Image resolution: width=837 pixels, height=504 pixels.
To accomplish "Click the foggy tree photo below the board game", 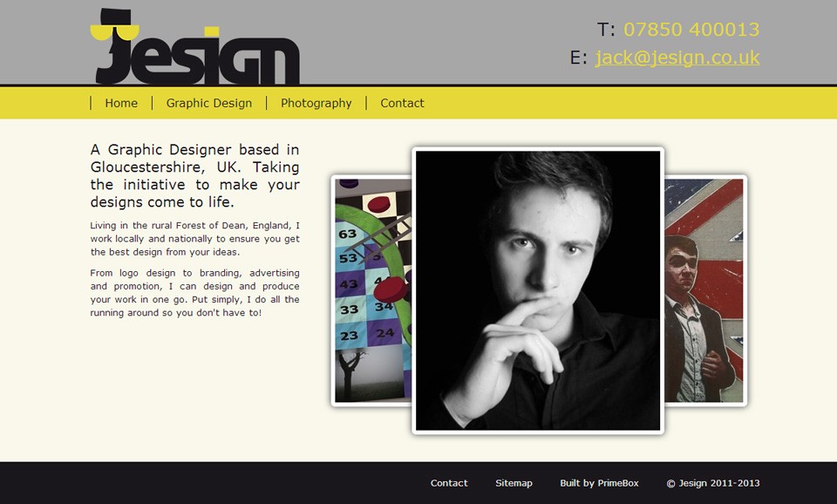I will pyautogui.click(x=371, y=375).
